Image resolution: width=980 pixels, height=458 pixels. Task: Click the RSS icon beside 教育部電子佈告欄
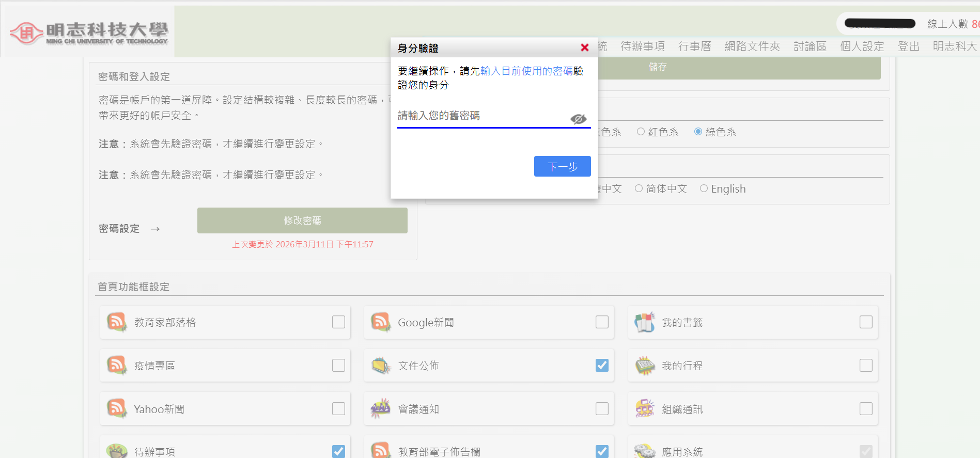(381, 450)
